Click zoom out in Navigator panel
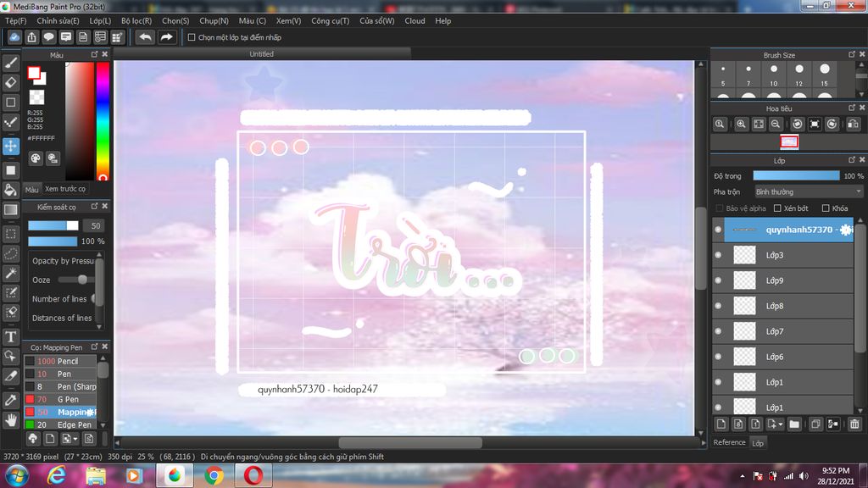Screen dimensions: 868x488 tap(776, 124)
